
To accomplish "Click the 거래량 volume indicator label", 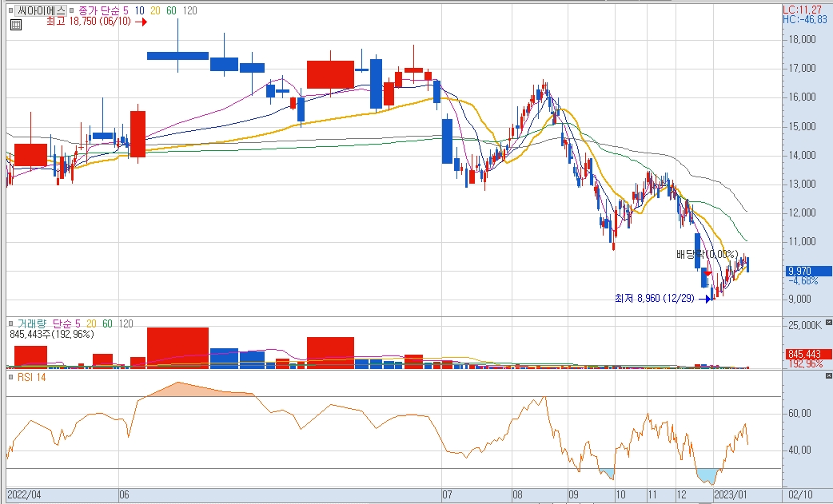I will [x=32, y=323].
